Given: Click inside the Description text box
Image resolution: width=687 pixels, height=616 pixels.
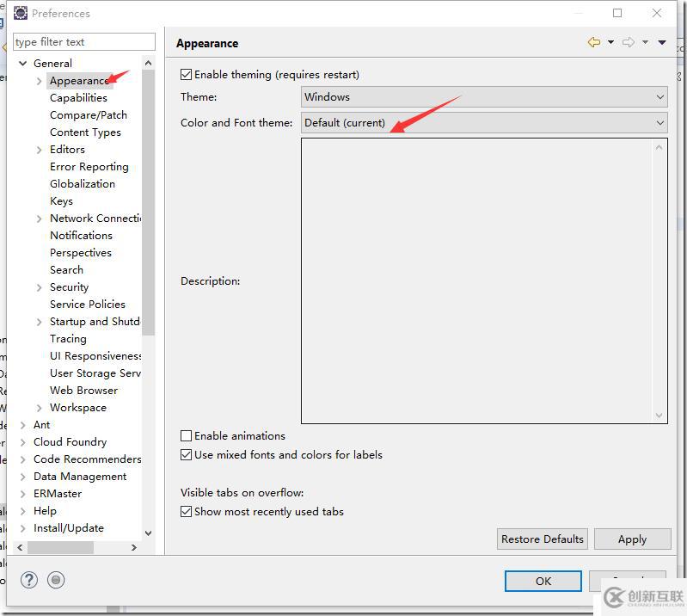Looking at the screenshot, I should pos(484,281).
